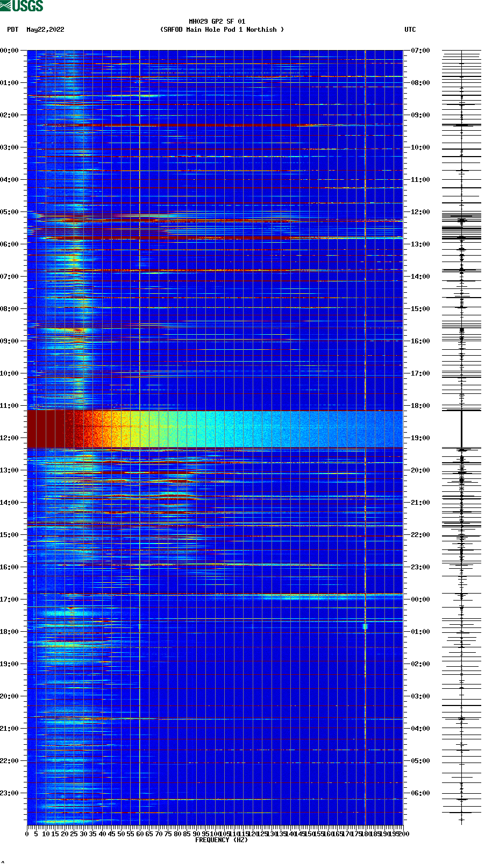Click the cyan burst on the 180 Hz line
This screenshot has height=868, width=485.
coord(365,626)
